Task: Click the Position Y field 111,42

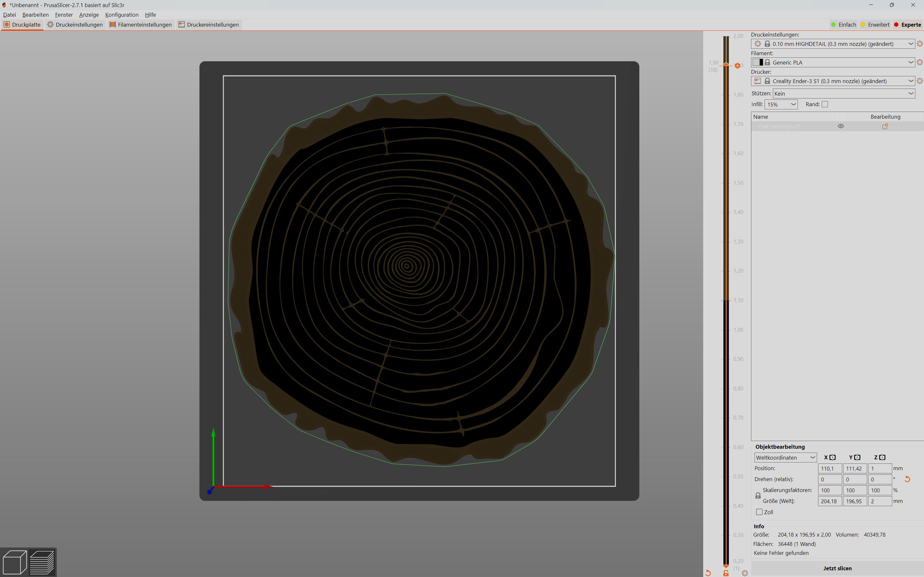Action: click(x=855, y=469)
